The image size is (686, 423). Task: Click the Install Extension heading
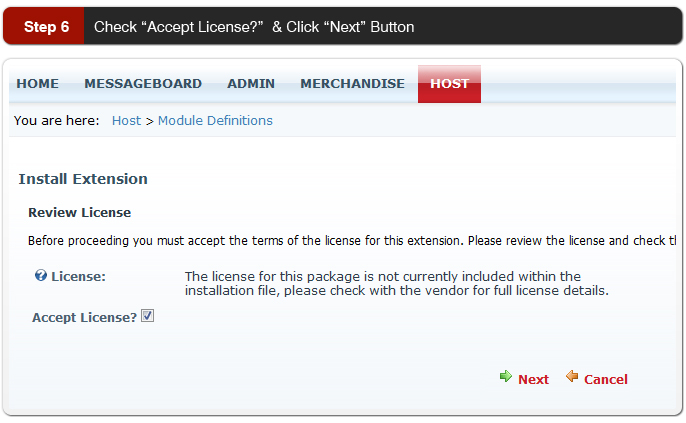(83, 179)
